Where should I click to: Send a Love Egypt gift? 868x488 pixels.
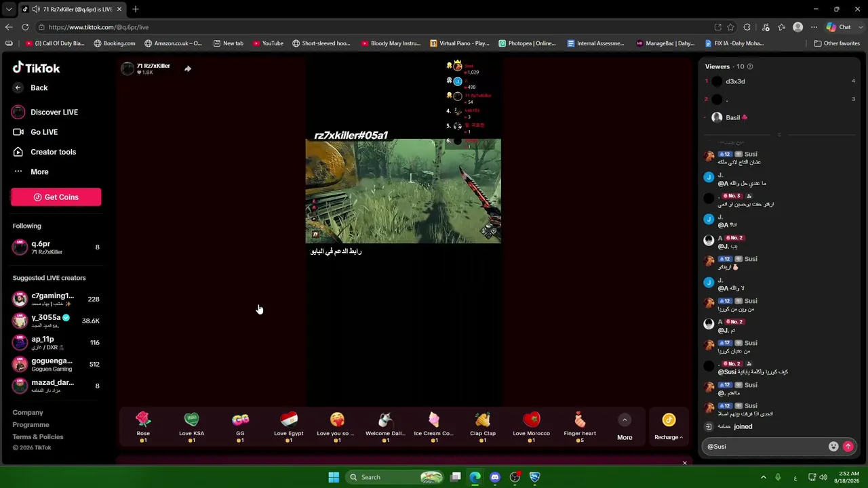pos(289,427)
